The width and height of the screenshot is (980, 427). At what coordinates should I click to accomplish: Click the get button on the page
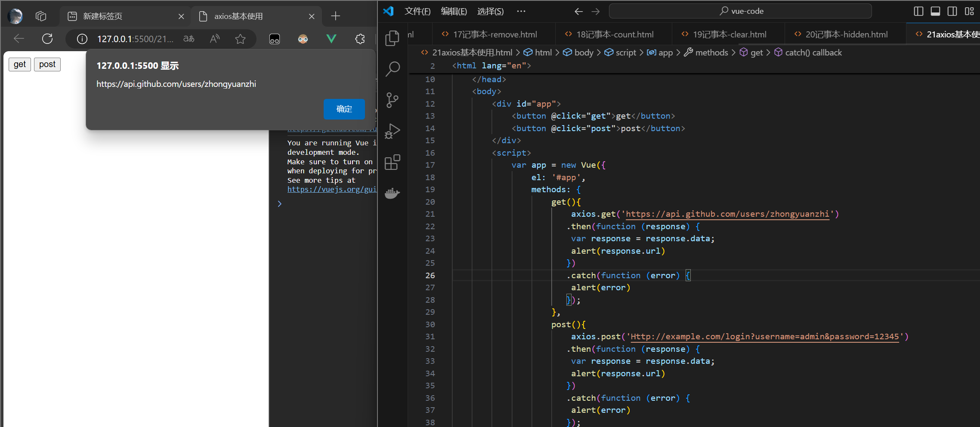(x=20, y=65)
